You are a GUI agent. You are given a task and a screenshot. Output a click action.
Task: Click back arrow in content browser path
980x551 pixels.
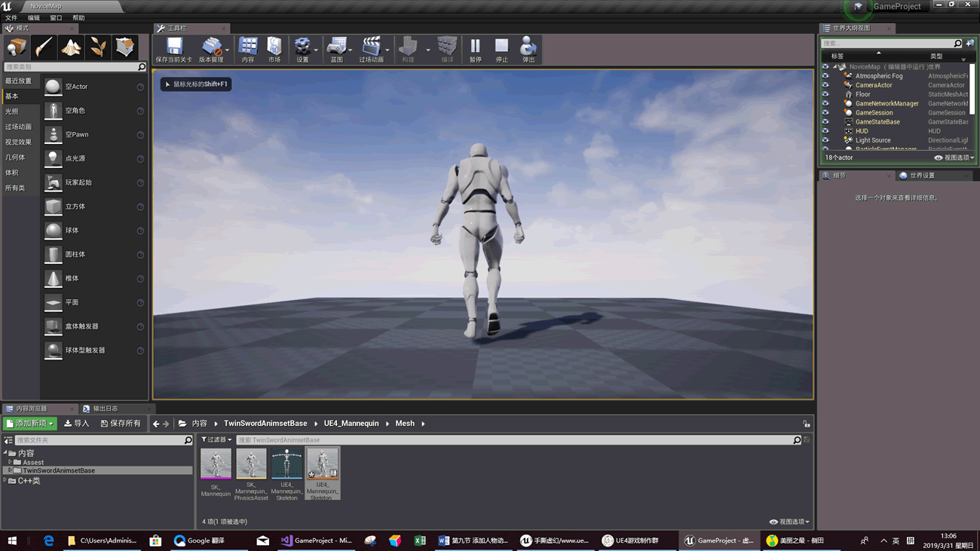[x=156, y=424]
